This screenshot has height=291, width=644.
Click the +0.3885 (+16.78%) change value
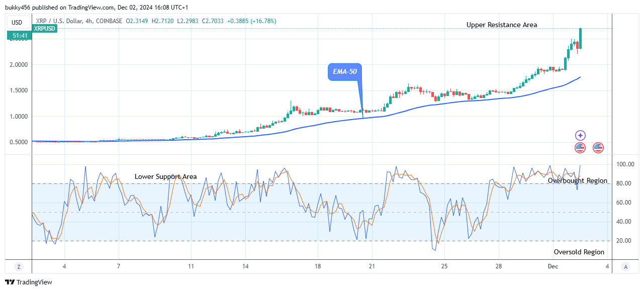point(251,21)
